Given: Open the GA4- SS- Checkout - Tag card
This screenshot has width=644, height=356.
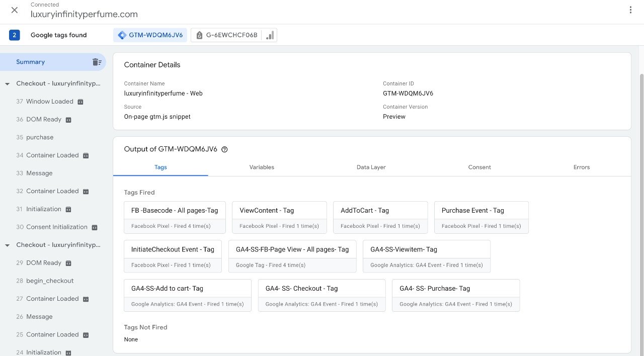Looking at the screenshot, I should click(322, 296).
